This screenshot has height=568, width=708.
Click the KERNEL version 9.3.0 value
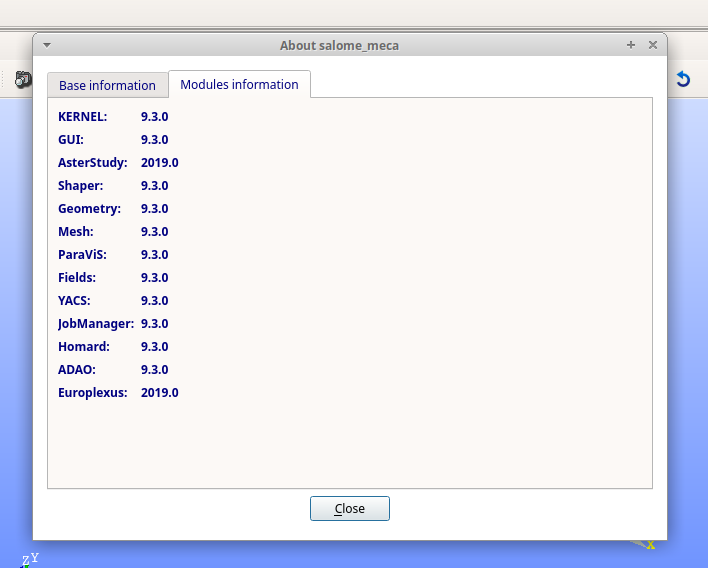tap(154, 116)
